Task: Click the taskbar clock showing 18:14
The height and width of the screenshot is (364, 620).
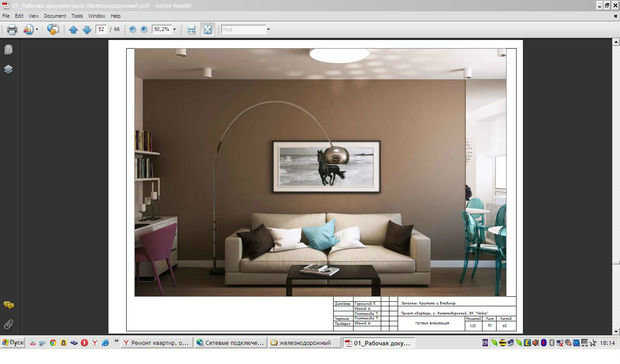Action: [x=607, y=343]
